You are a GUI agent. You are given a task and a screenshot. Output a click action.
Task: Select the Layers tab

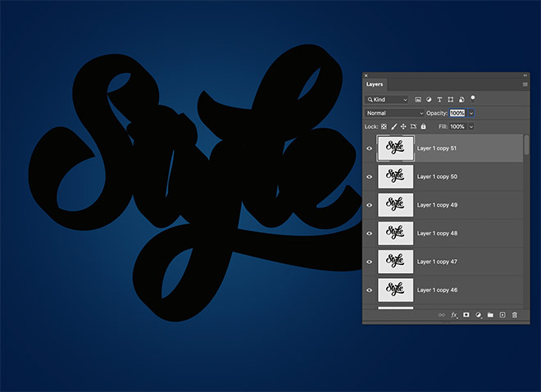375,84
